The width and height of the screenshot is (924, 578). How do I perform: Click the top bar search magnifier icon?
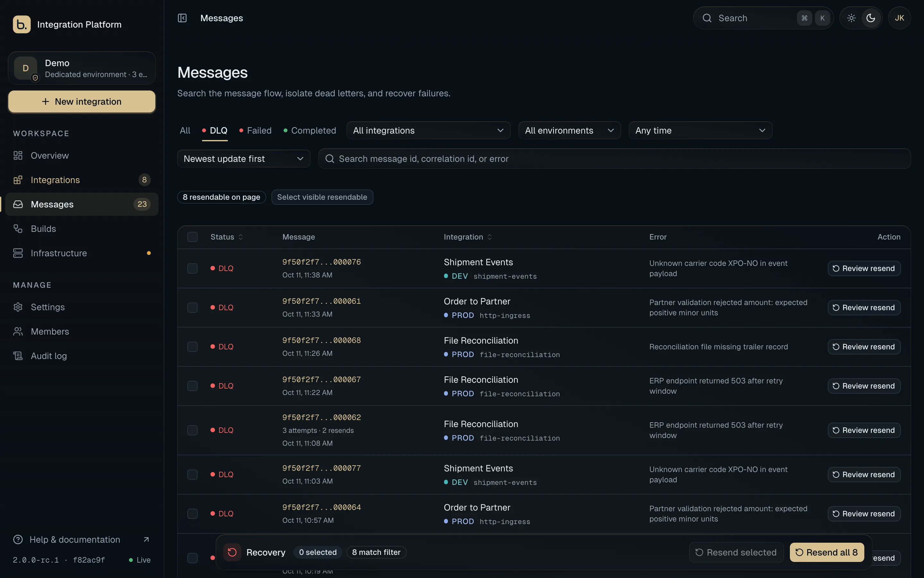[x=707, y=18]
